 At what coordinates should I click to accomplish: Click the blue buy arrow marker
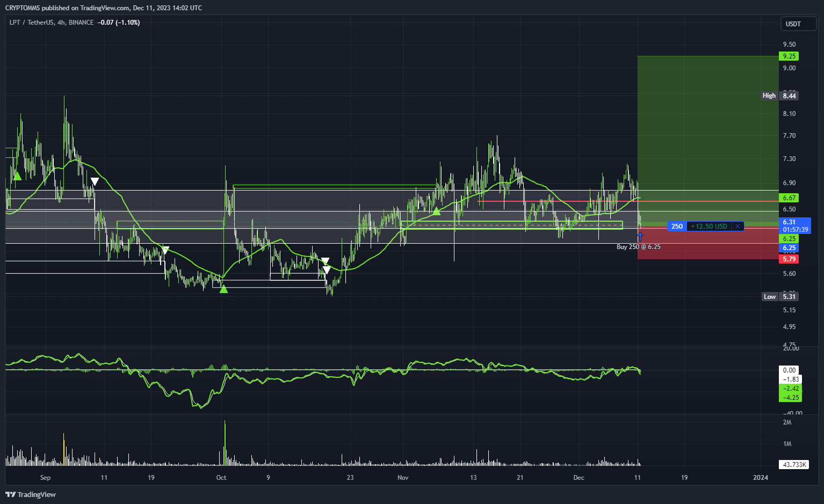(x=640, y=237)
